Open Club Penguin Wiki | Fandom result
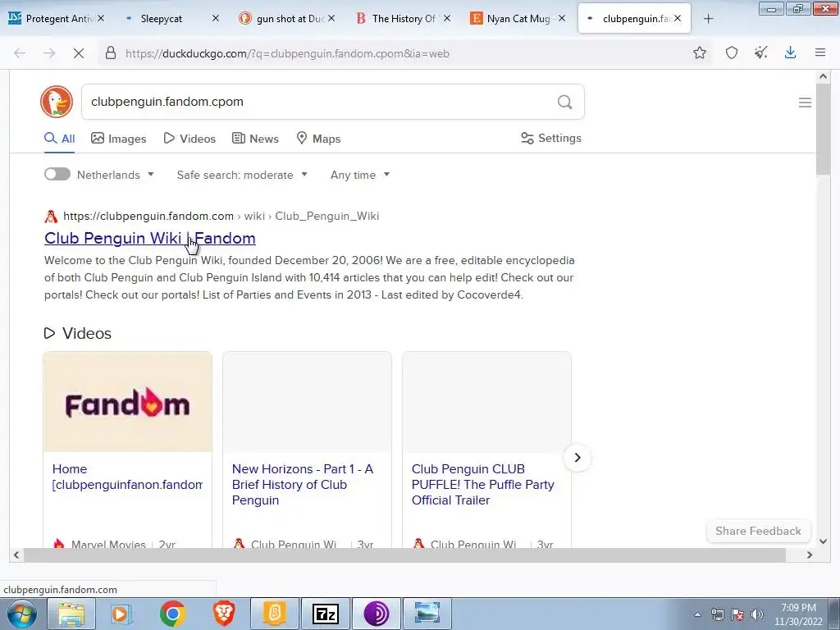840x630 pixels. pyautogui.click(x=150, y=238)
